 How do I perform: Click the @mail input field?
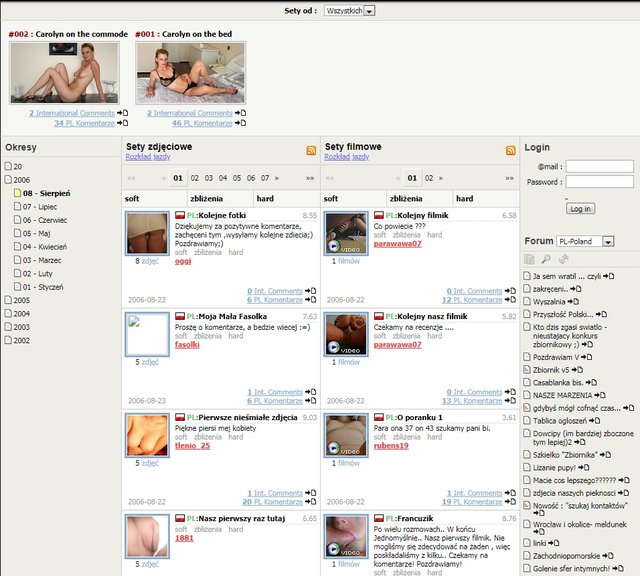(x=599, y=167)
